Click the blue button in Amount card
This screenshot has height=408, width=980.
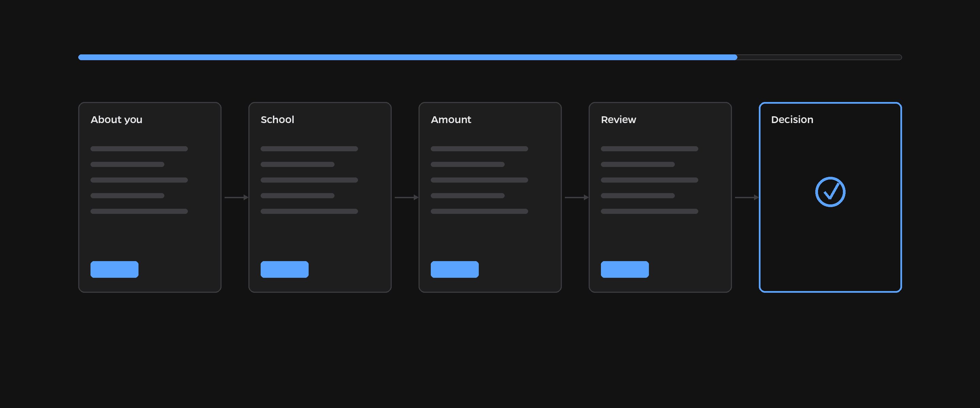pyautogui.click(x=455, y=269)
